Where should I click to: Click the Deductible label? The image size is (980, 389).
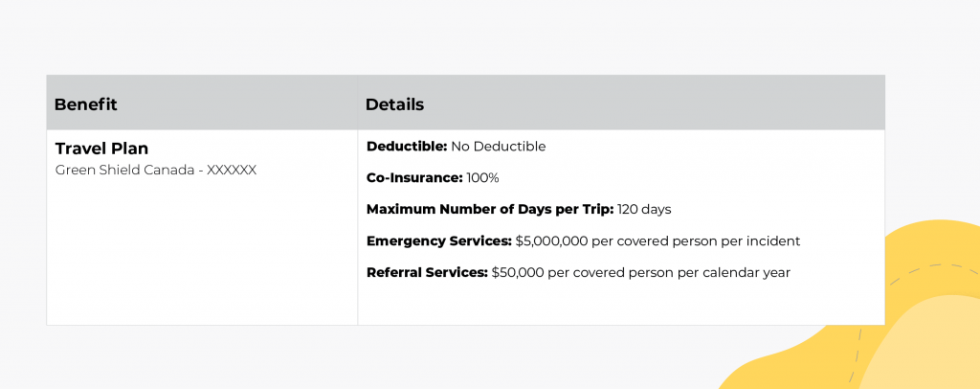(x=407, y=147)
